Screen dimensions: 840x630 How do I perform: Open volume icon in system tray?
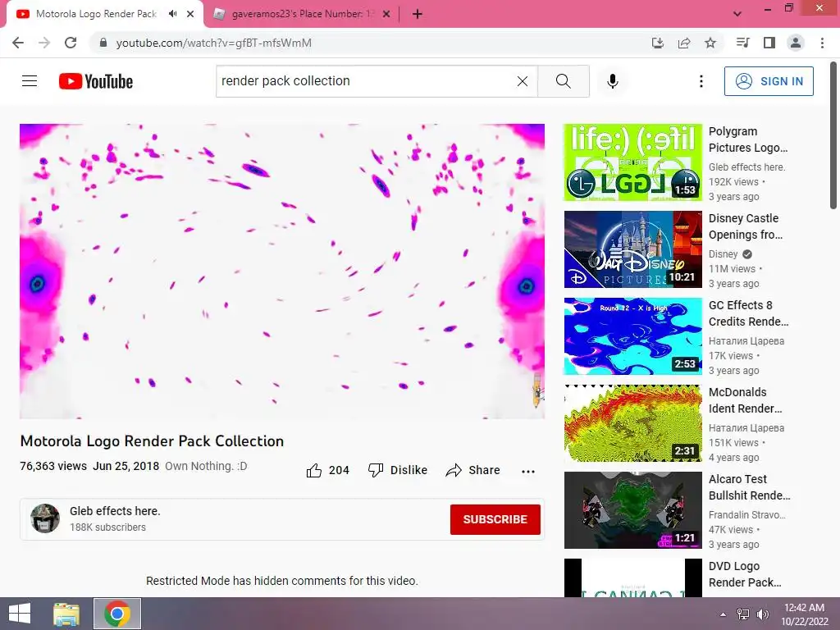762,614
